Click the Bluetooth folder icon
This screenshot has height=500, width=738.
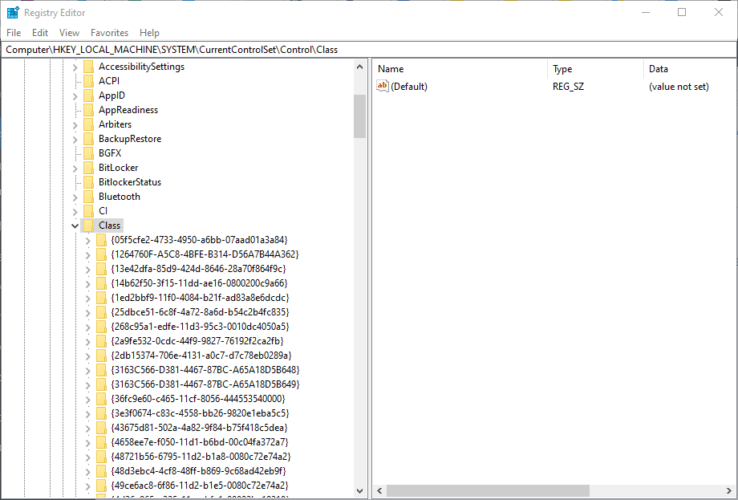[88, 197]
